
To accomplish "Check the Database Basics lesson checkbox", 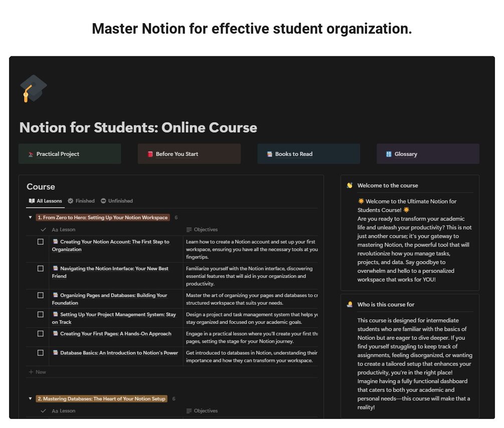I will pyautogui.click(x=41, y=352).
